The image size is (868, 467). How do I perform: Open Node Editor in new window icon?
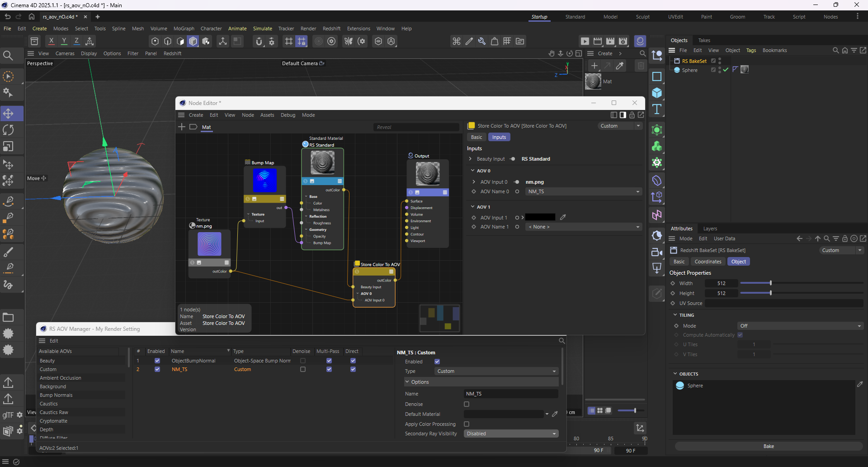pyautogui.click(x=641, y=115)
